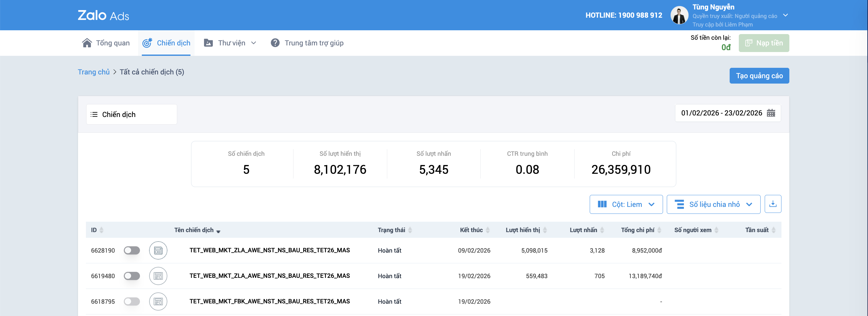Expand the Số liệu chia nhỏ dropdown
Viewport: 868px width, 316px height.
[713, 204]
